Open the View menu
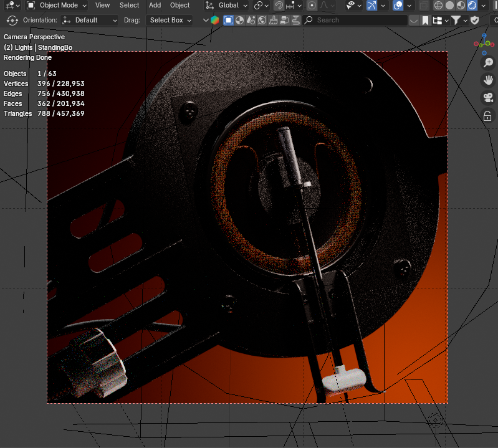The height and width of the screenshot is (448, 498). [x=102, y=5]
